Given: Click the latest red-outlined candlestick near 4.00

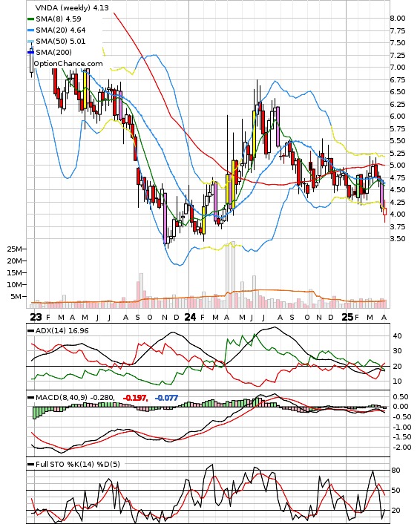Looking at the screenshot, I should coord(384,212).
